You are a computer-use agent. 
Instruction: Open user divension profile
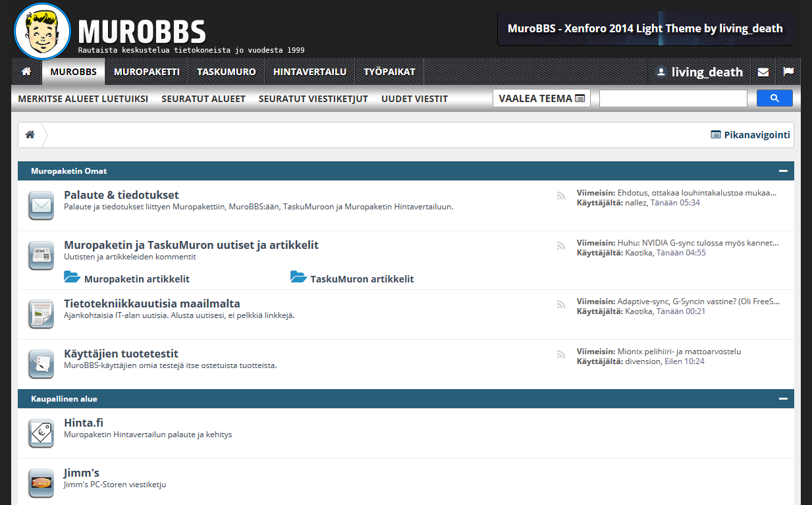tap(643, 361)
